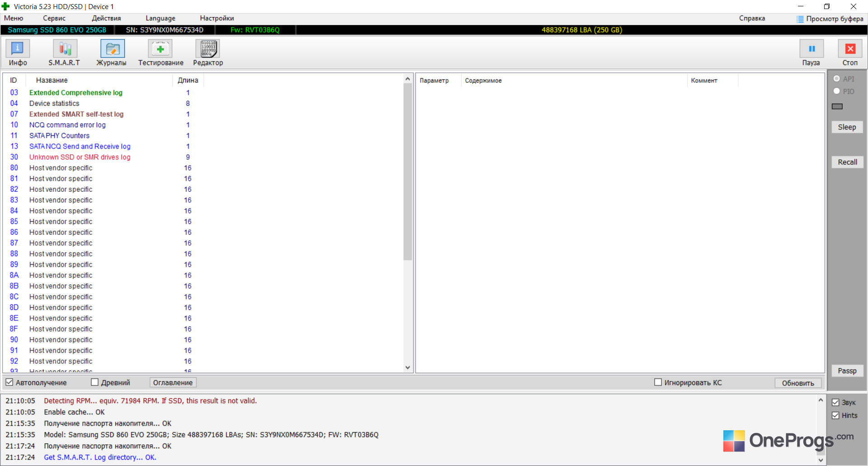Open the S.M.A.R.T attributes view
Viewport: 868px width, 466px height.
(64, 53)
